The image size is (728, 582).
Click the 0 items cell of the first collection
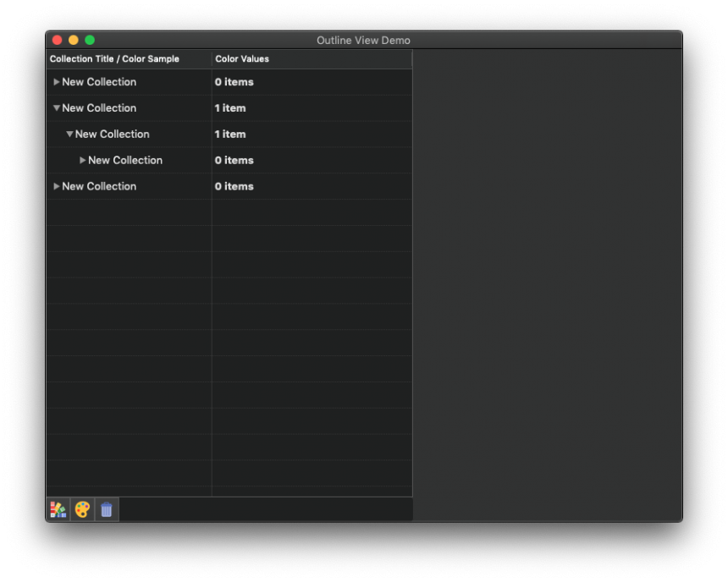pyautogui.click(x=234, y=82)
